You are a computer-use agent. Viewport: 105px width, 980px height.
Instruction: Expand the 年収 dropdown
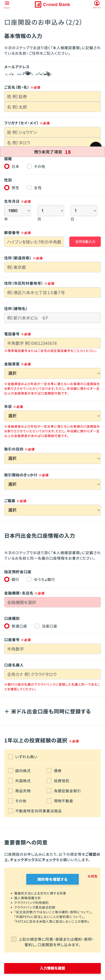coord(52,416)
